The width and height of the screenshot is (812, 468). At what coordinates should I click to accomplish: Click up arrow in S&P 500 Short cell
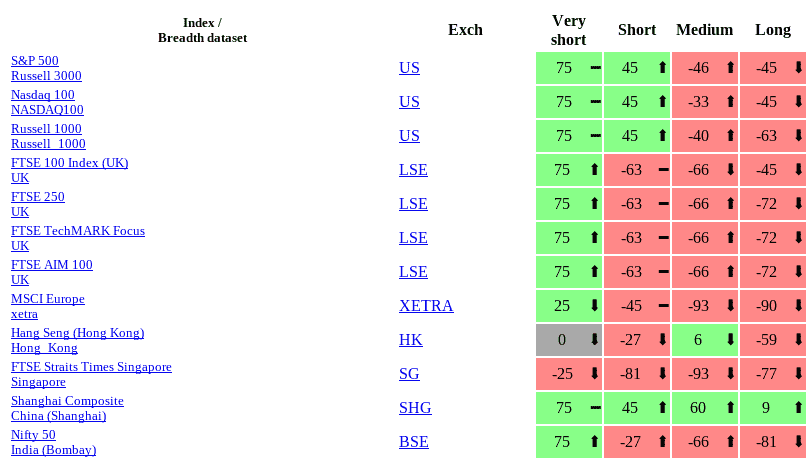(662, 68)
